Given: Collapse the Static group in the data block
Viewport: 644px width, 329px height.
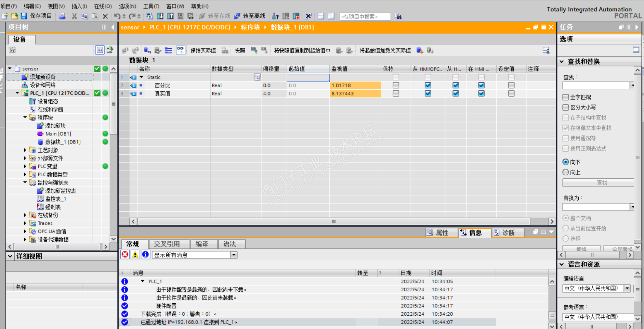Looking at the screenshot, I should pyautogui.click(x=141, y=77).
